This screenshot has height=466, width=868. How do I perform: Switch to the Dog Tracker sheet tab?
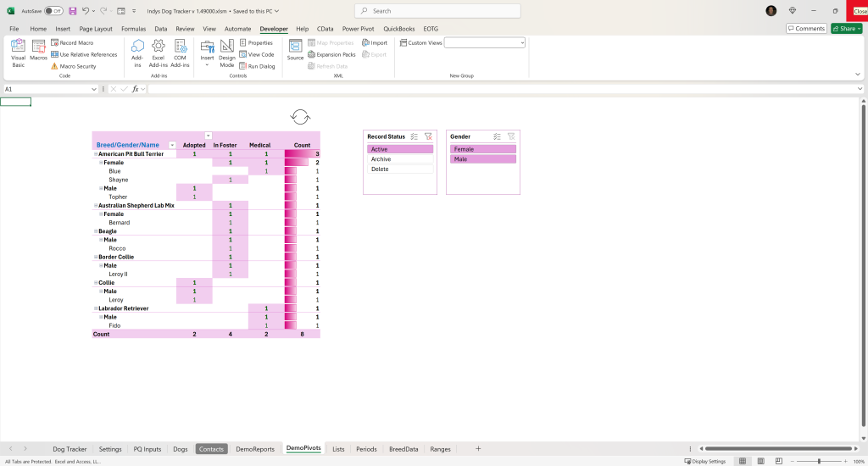point(70,449)
